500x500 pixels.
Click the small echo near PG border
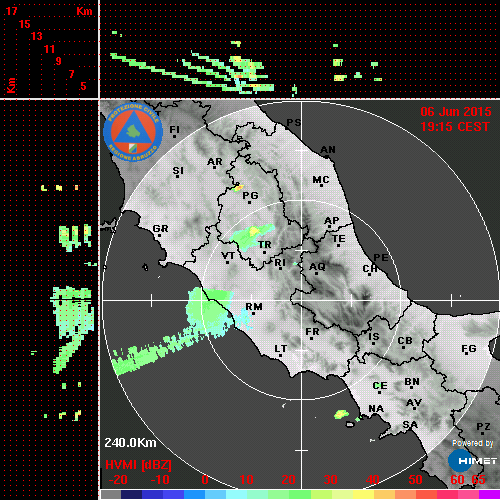click(x=238, y=188)
